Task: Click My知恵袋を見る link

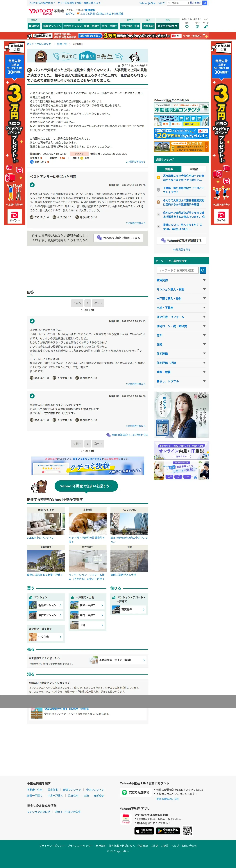Action: [x=181, y=250]
